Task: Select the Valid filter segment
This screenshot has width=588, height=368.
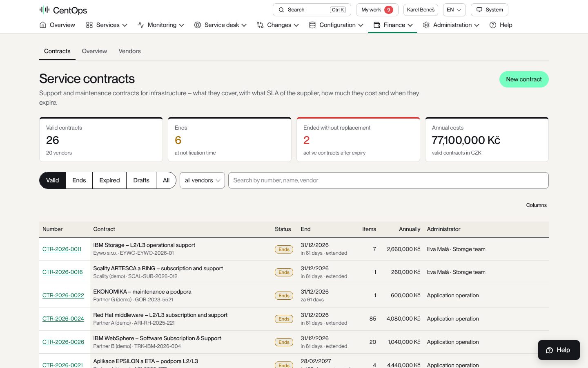Action: click(x=52, y=180)
